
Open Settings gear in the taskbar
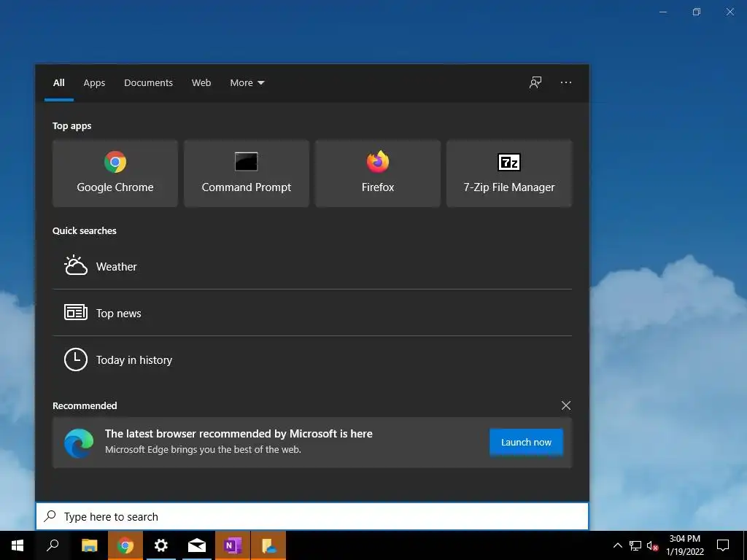pos(161,545)
